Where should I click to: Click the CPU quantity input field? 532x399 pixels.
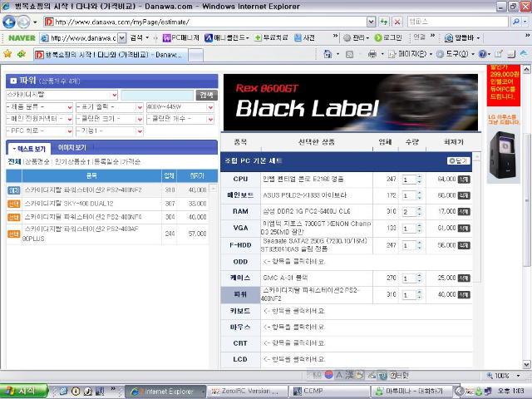click(409, 180)
